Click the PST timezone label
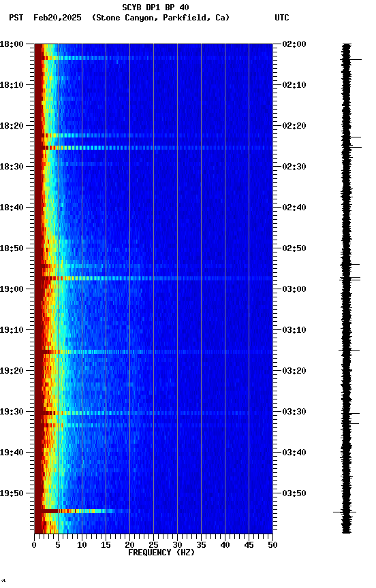Screen dimensions: 376x588 [x=16, y=18]
